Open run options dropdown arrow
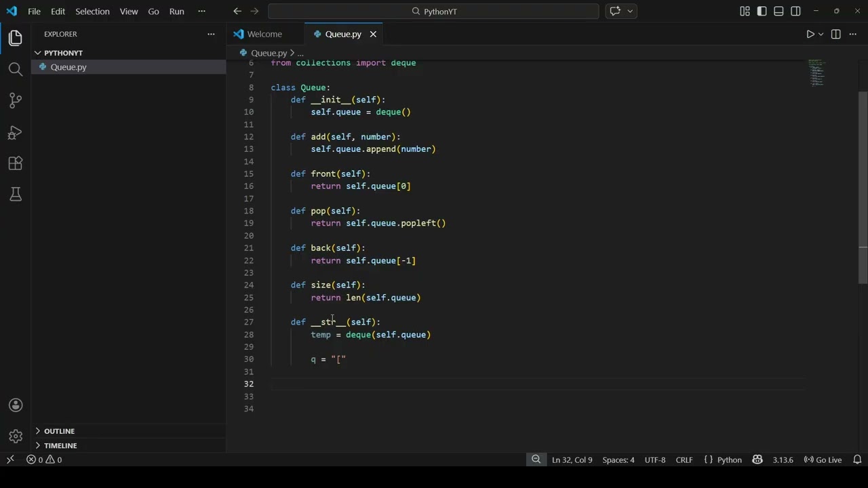The width and height of the screenshot is (868, 488). coord(821,34)
